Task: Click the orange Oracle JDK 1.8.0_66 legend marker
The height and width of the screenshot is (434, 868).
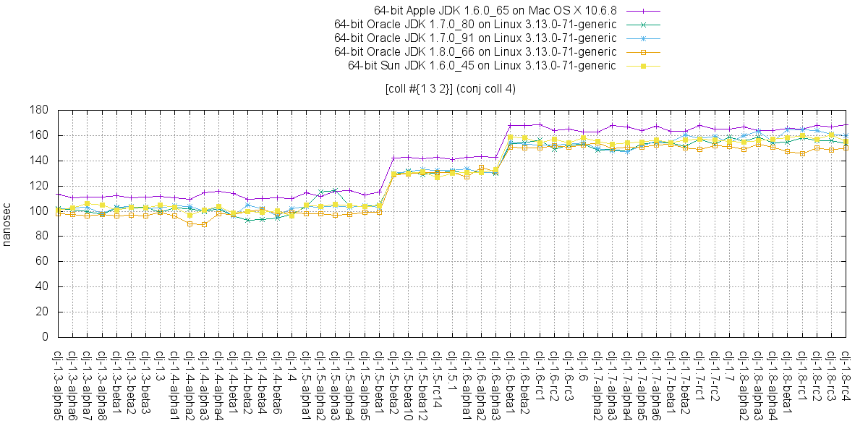Action: [642, 51]
